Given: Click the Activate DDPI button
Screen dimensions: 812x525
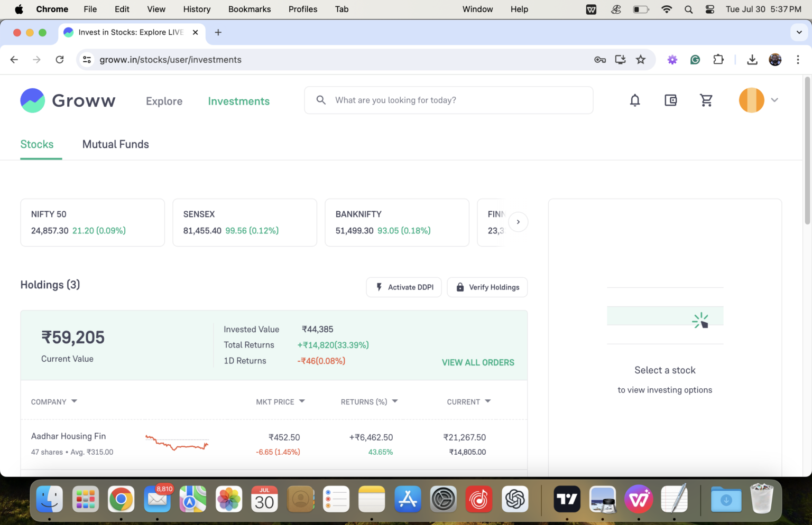Looking at the screenshot, I should click(x=404, y=287).
